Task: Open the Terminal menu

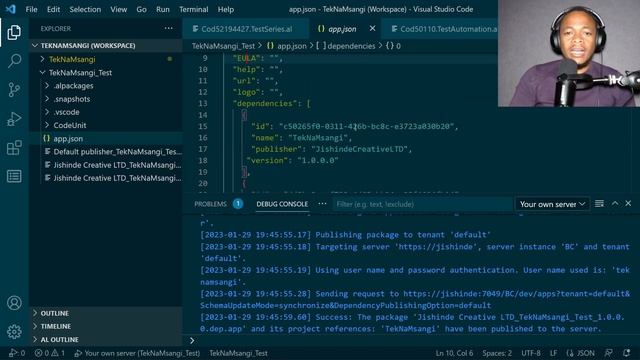Action: (193, 9)
